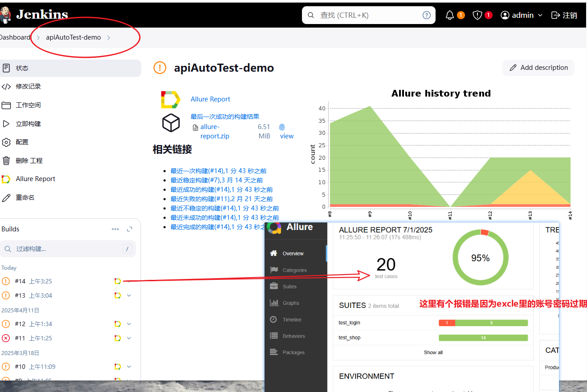Open 最近失败的构建(#11) link
587x392 pixels.
pos(221,199)
